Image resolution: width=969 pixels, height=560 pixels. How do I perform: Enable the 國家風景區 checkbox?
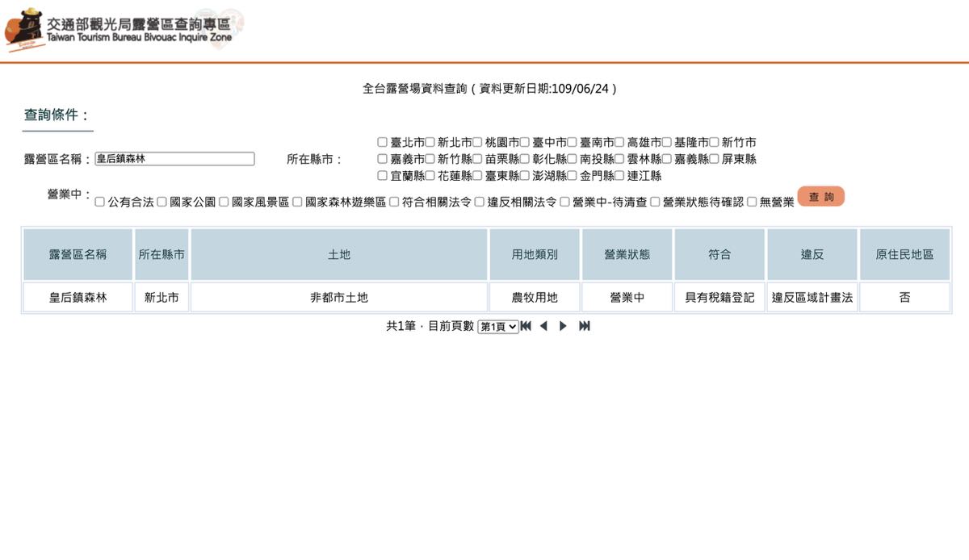coord(224,202)
